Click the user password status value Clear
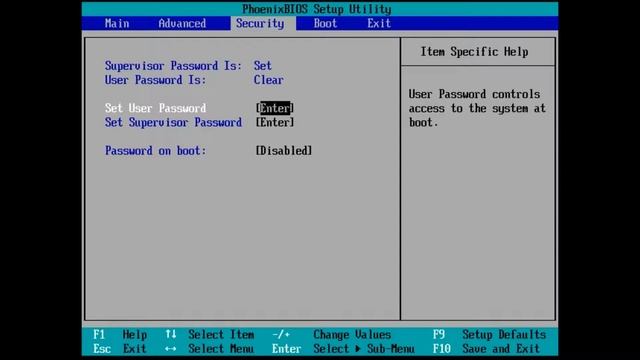This screenshot has height=360, width=640. tap(269, 80)
